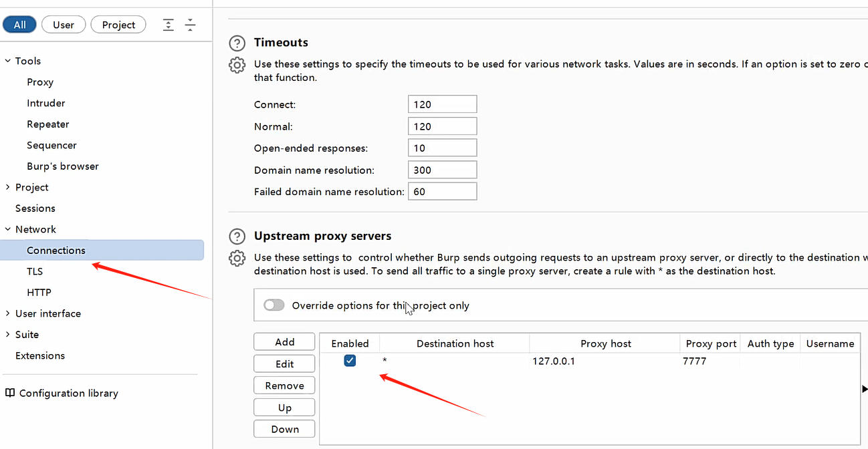Screen dimensions: 868x449
Task: Open HTTP settings under Network
Action: (39, 293)
